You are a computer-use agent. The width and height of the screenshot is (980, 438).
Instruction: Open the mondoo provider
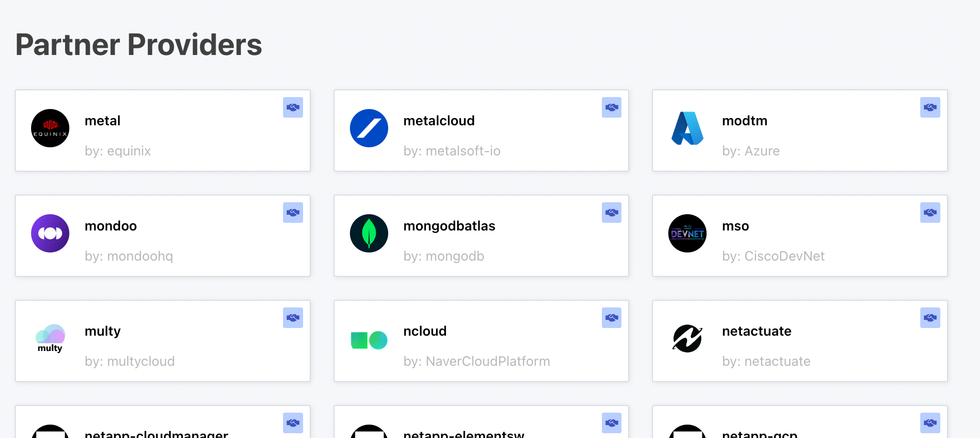163,236
